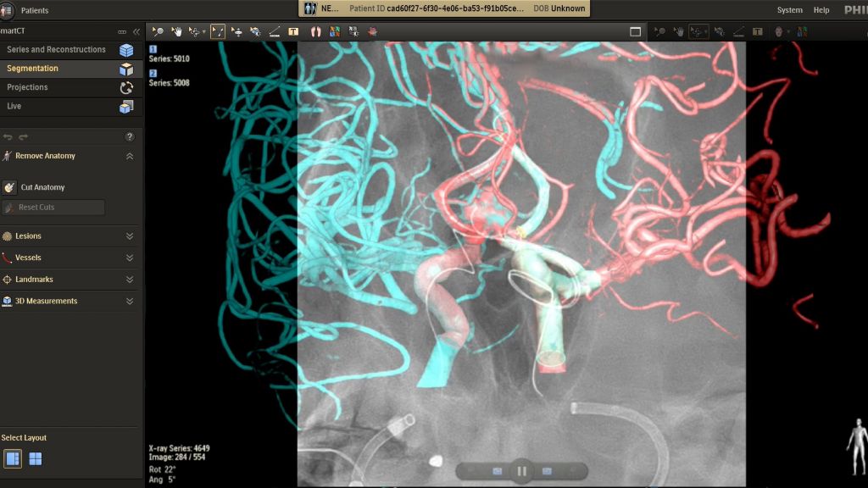This screenshot has height=488, width=868.
Task: Open the colored presets grid icon
Action: click(334, 31)
